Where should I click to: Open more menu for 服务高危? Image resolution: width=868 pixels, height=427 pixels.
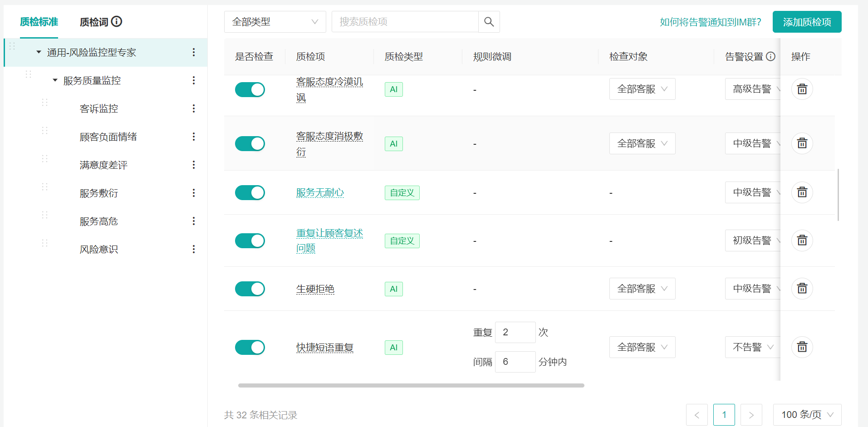click(194, 221)
